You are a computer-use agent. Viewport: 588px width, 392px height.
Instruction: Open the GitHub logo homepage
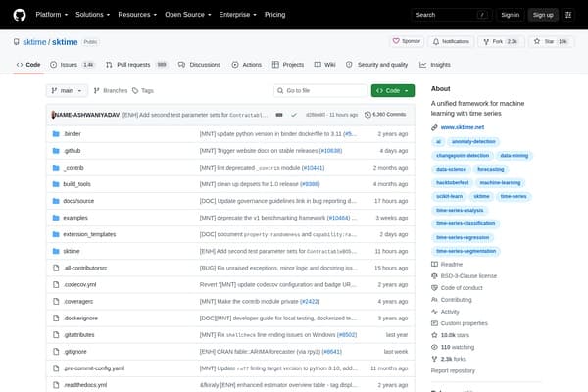(20, 15)
